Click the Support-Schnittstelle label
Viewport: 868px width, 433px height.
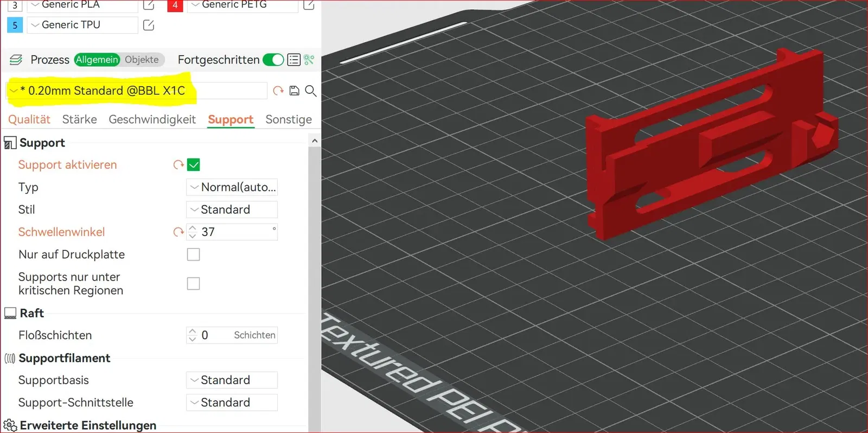point(76,403)
